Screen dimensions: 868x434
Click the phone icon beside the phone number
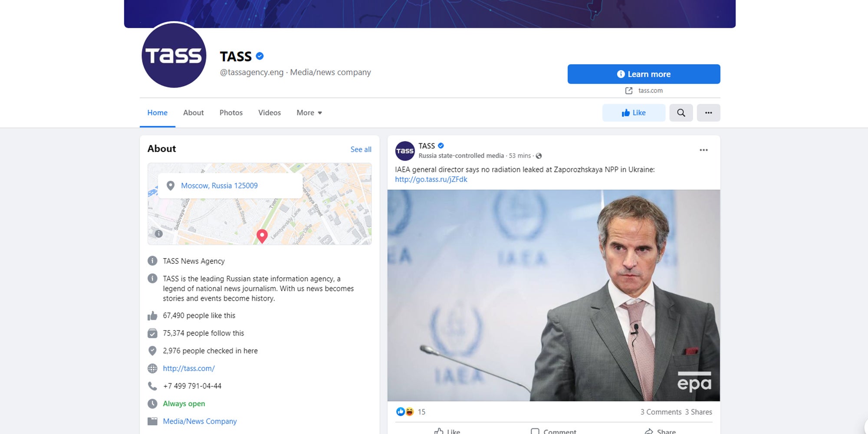pos(152,386)
